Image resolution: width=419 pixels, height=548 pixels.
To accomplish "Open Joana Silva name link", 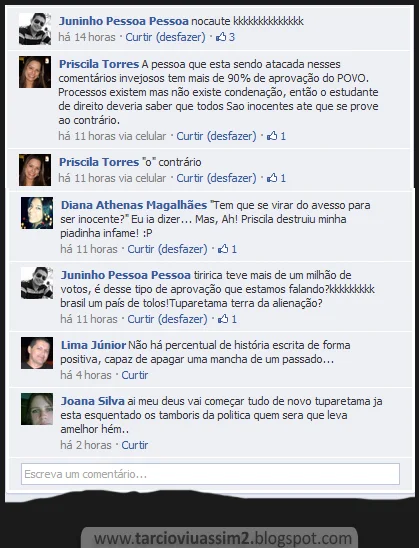I will pyautogui.click(x=93, y=401).
